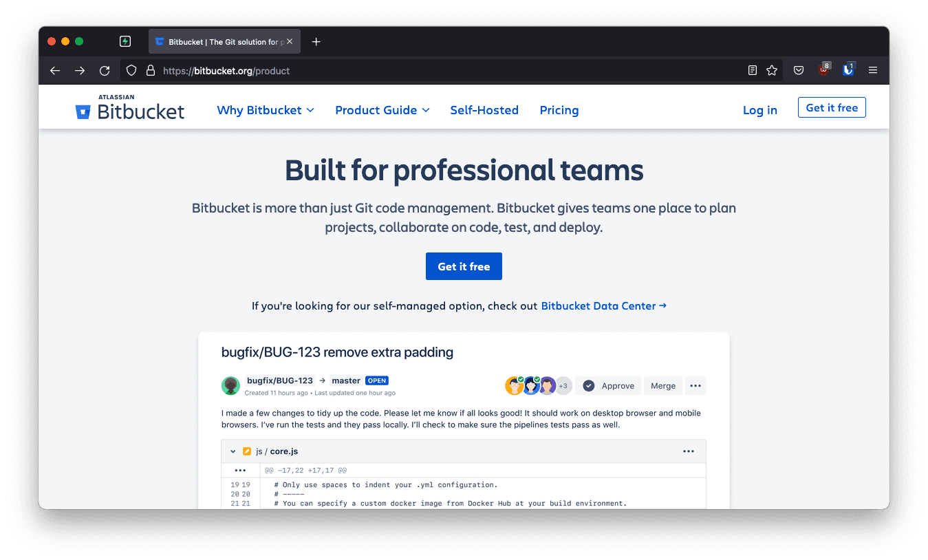Approve the pull request
This screenshot has width=928, height=560.
(x=608, y=386)
